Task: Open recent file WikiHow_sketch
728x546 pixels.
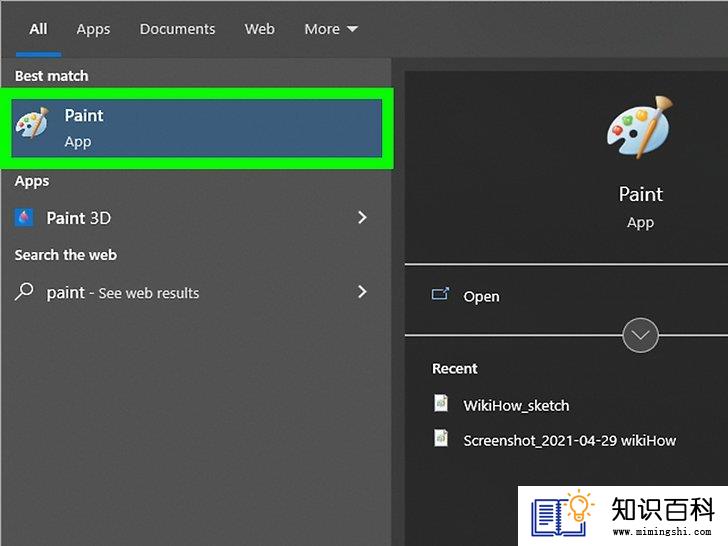Action: [516, 405]
